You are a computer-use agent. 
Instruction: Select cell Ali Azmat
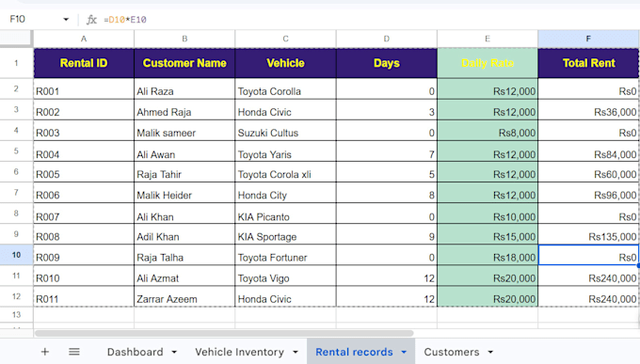[x=184, y=276]
